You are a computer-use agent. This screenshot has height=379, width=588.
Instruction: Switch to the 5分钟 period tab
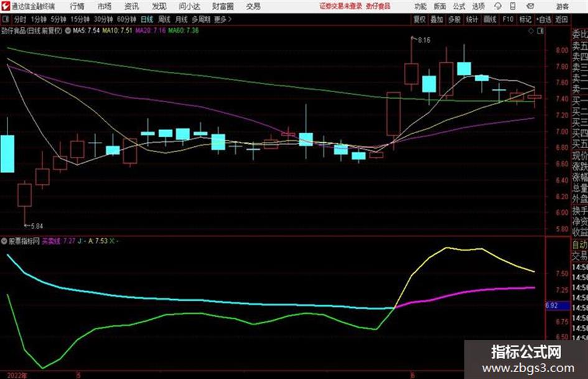point(58,19)
